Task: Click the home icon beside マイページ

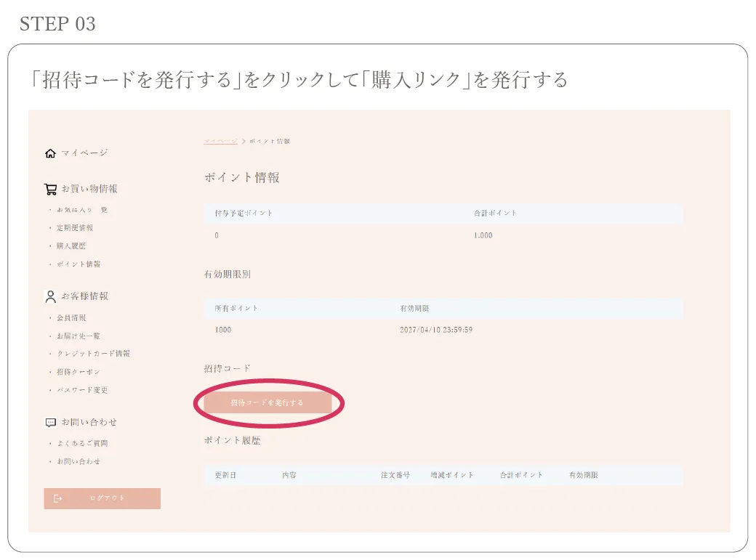Action: pos(50,153)
